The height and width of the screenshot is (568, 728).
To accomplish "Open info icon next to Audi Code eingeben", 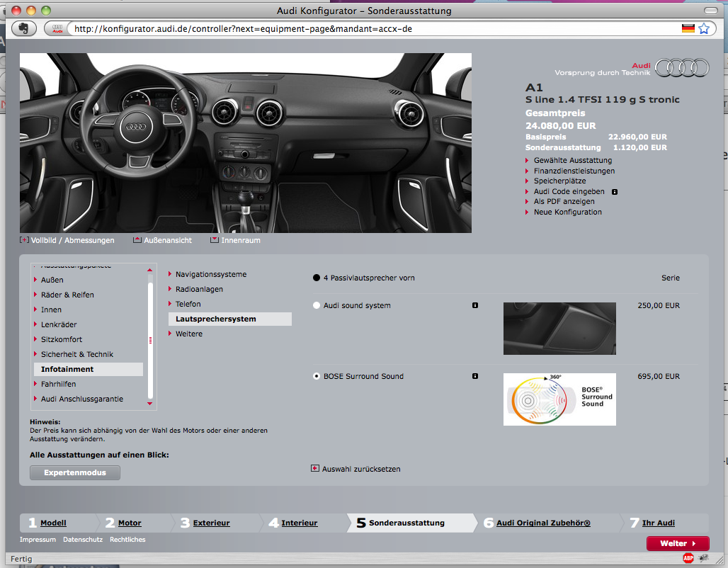I will [615, 192].
